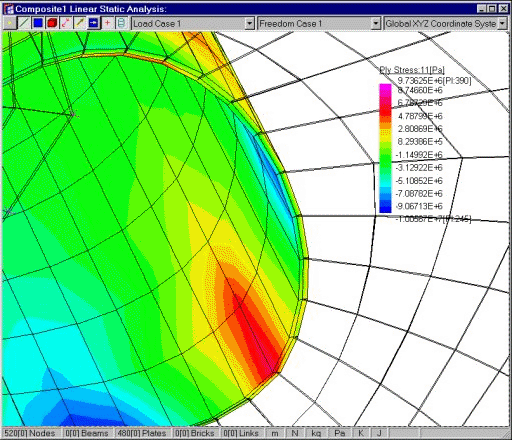Toggle the yellow diagonal arrow tool icon
The width and height of the screenshot is (512, 440).
click(80, 23)
